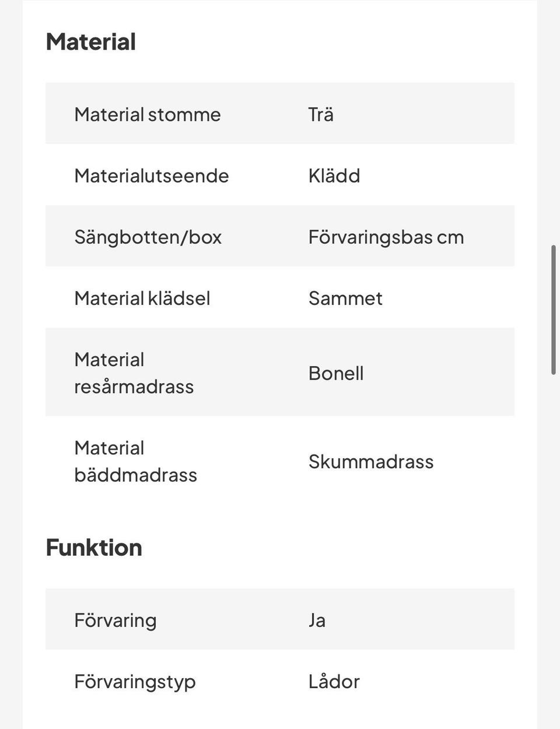Select the 'Förvaring' row label
This screenshot has width=560, height=729.
click(x=116, y=620)
